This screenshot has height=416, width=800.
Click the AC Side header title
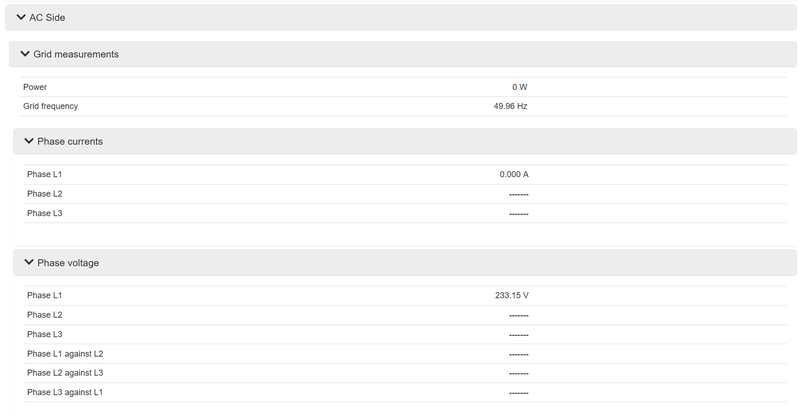(x=47, y=17)
